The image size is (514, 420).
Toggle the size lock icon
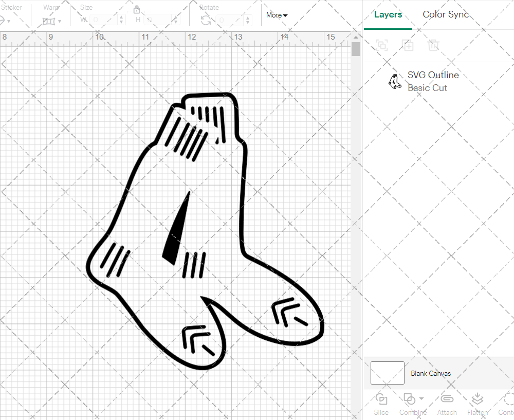tap(137, 9)
